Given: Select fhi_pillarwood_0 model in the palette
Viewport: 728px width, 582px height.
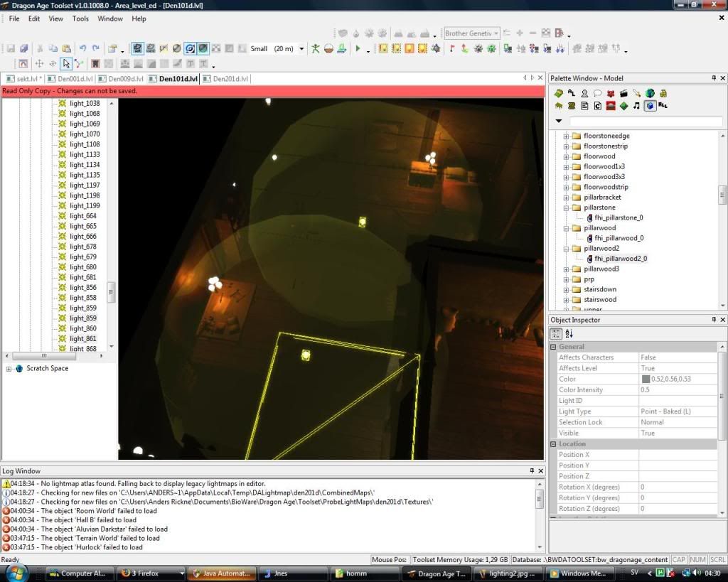Looking at the screenshot, I should tap(619, 238).
